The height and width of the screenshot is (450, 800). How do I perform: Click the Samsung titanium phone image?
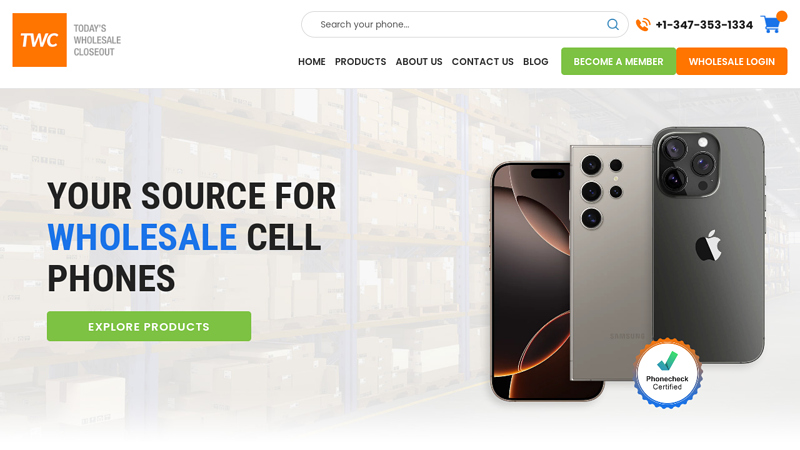click(x=611, y=263)
